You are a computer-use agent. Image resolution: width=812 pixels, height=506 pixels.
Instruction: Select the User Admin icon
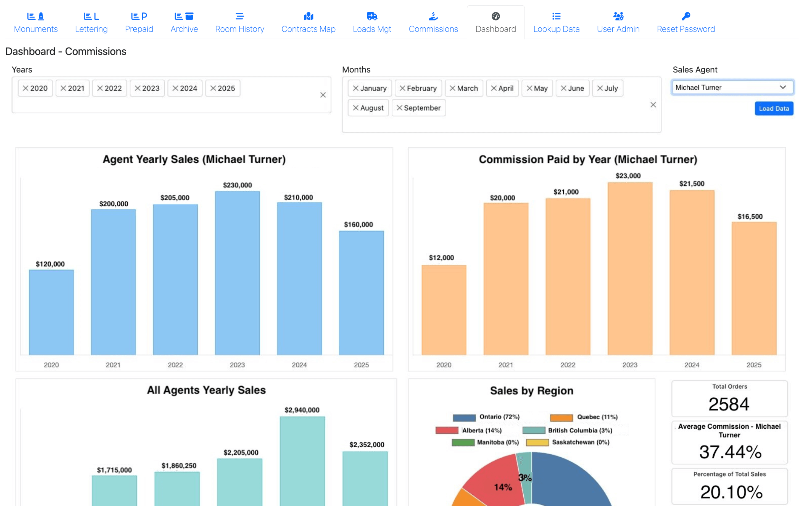click(618, 15)
